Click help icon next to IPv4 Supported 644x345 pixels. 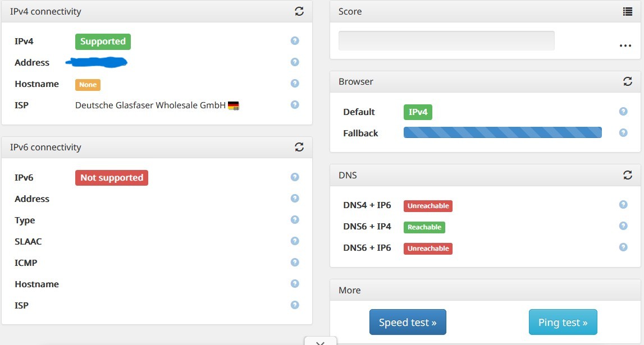(x=295, y=41)
